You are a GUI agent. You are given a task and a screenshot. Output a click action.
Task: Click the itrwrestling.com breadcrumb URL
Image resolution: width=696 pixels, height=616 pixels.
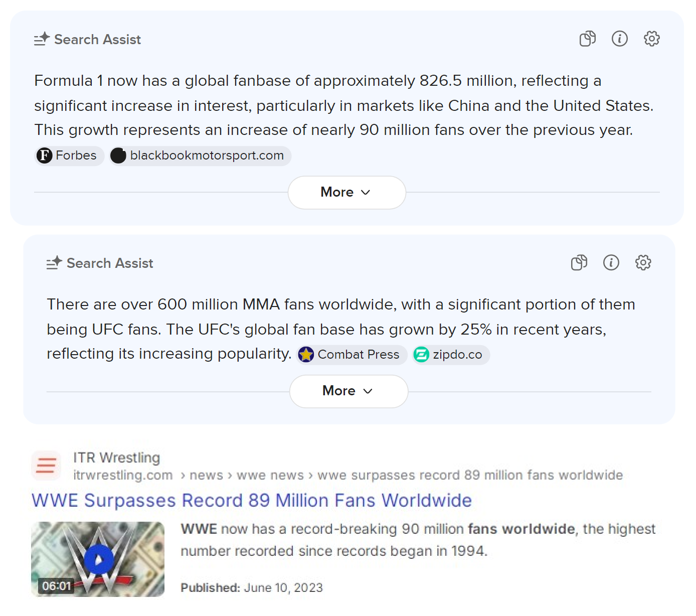click(x=123, y=475)
